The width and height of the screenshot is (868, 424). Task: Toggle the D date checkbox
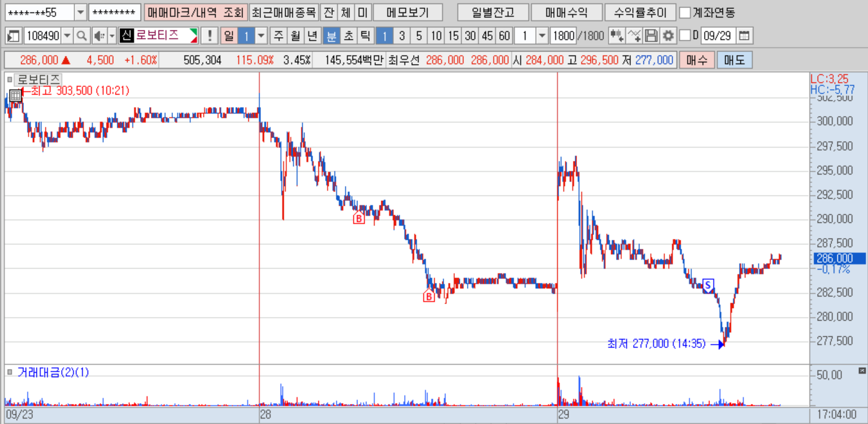[x=686, y=36]
